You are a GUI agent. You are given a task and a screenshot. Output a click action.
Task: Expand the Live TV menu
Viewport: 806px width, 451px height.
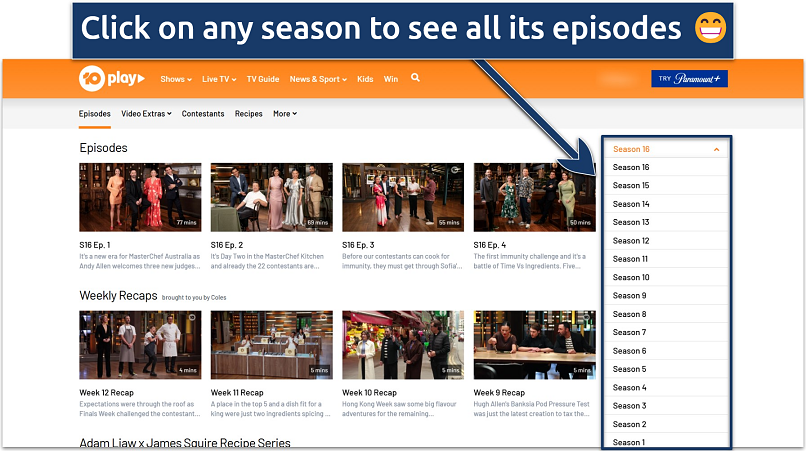click(219, 79)
